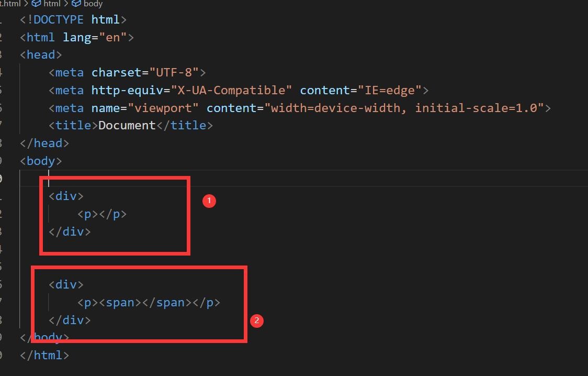Click the red circle marker numbered 1
This screenshot has width=588, height=376.
coord(209,201)
